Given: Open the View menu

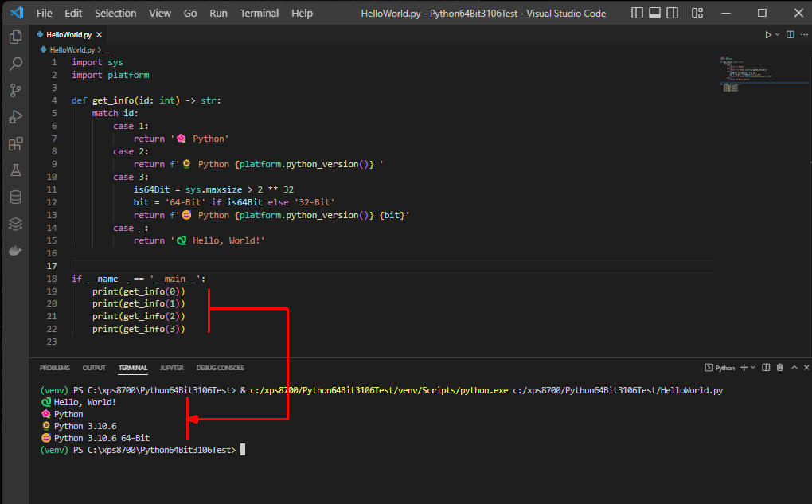Looking at the screenshot, I should tap(159, 13).
